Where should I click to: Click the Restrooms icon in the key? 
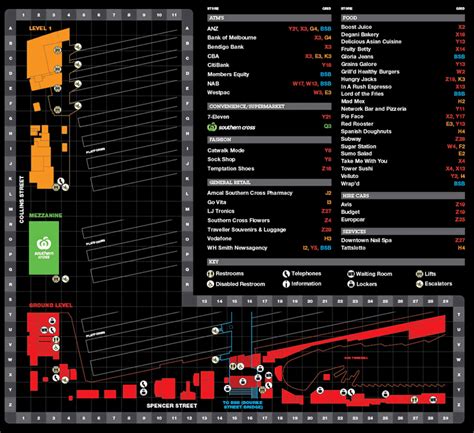(210, 274)
